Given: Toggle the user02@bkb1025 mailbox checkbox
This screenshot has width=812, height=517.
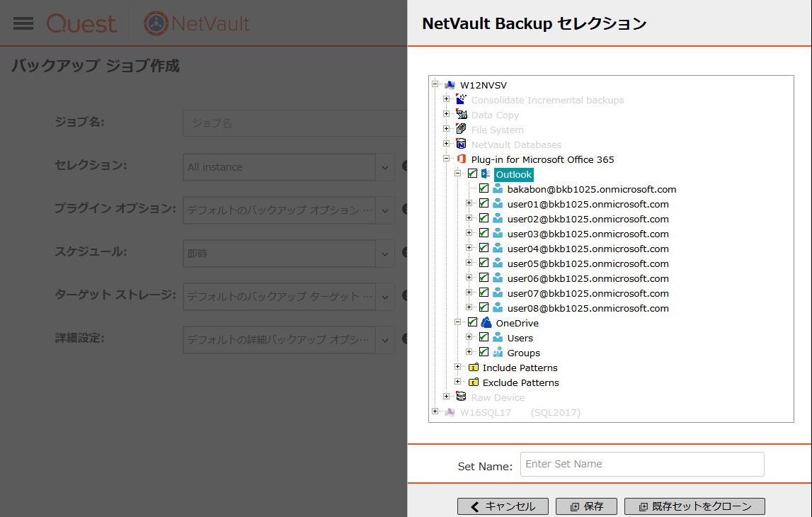Looking at the screenshot, I should click(484, 218).
